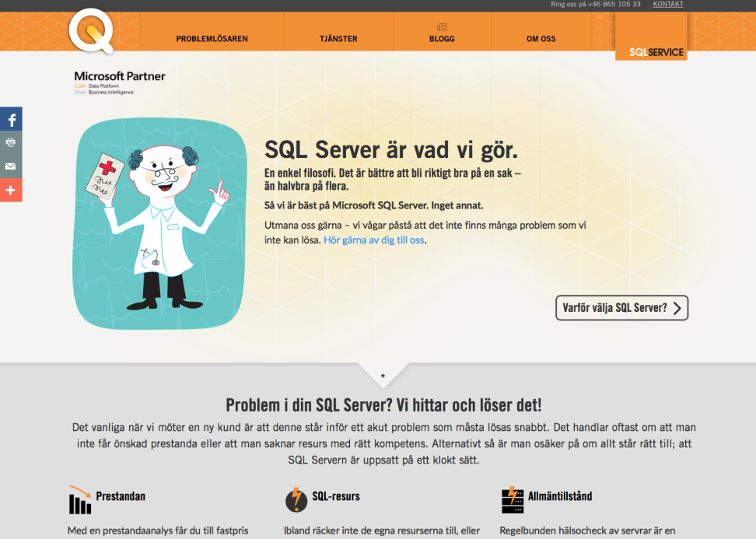Click heading 'SQL Server är vad vi gör.'
This screenshot has width=756, height=539.
click(391, 150)
